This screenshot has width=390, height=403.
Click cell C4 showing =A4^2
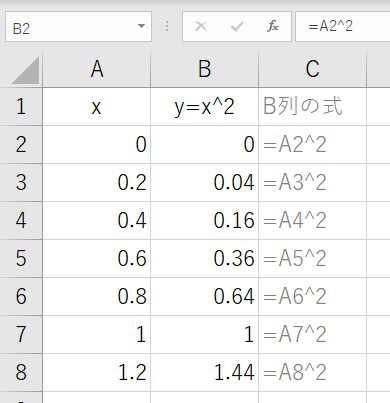312,220
